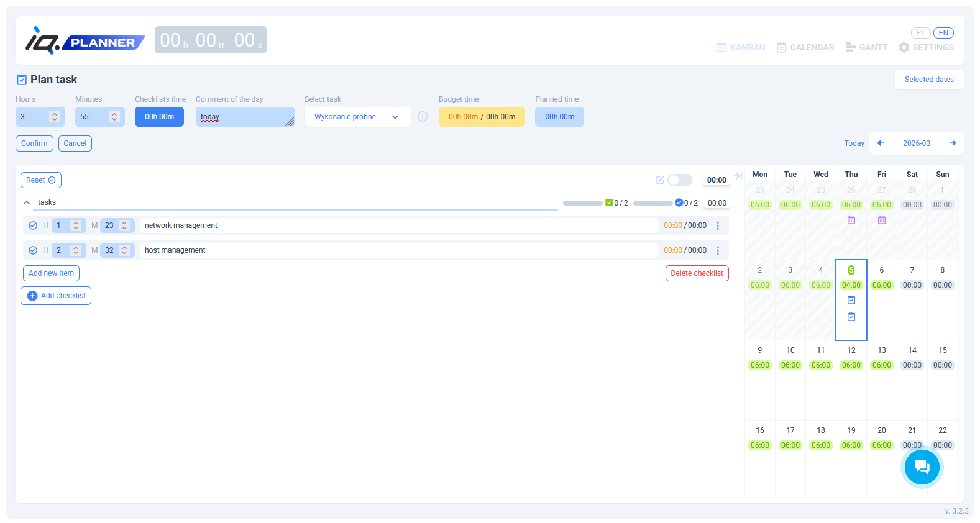
Task: Go to next month with right arrow
Action: tap(953, 143)
